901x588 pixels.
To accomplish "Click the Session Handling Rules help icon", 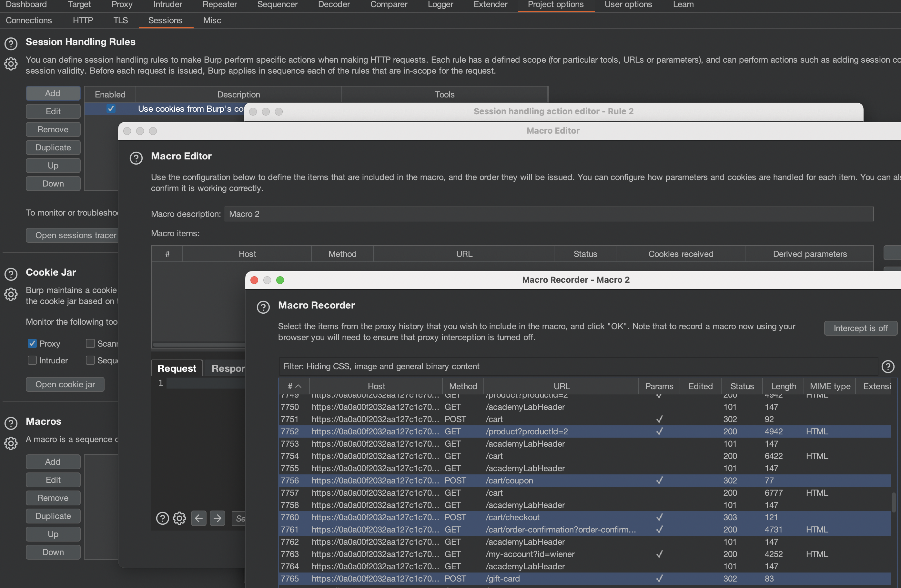I will (11, 44).
